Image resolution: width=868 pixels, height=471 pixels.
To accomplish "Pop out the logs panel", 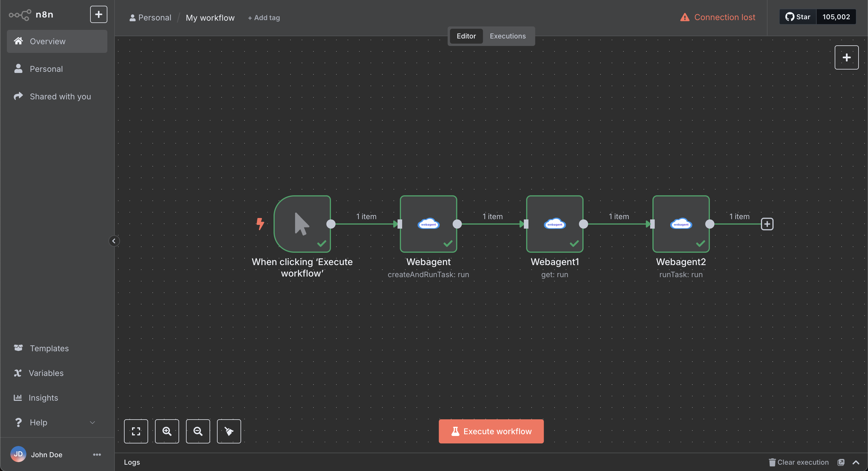I will pos(841,462).
